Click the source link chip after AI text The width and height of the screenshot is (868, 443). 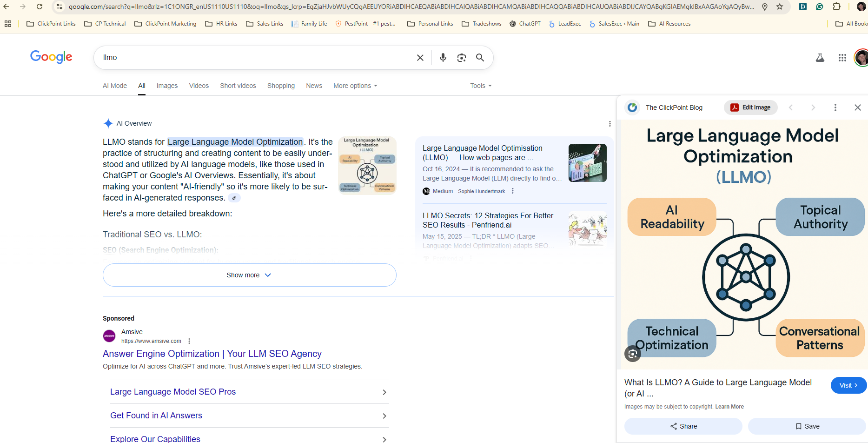[x=234, y=198]
